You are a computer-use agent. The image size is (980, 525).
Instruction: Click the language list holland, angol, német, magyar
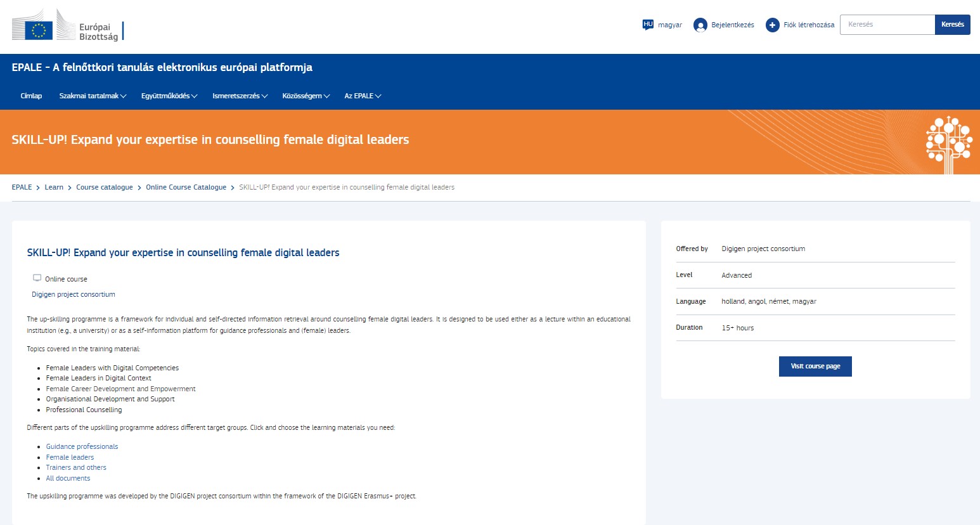769,301
